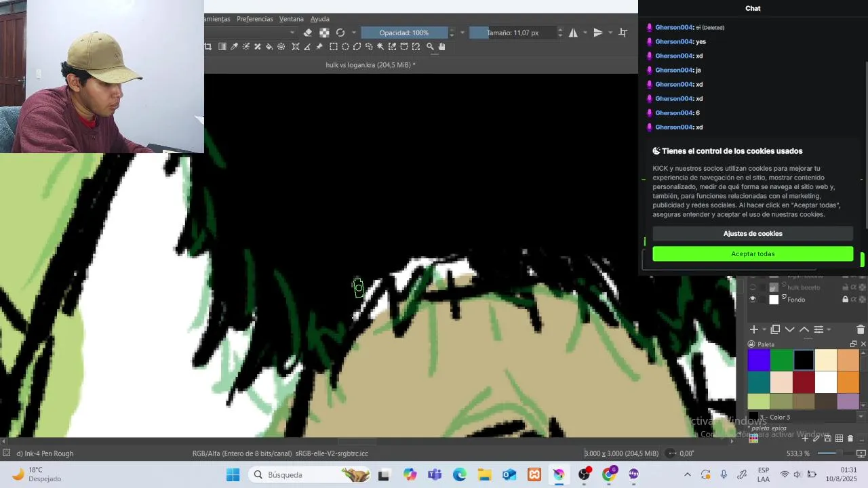This screenshot has height=488, width=868.
Task: Open the Color 3 swatch name dropdown
Action: [861, 417]
